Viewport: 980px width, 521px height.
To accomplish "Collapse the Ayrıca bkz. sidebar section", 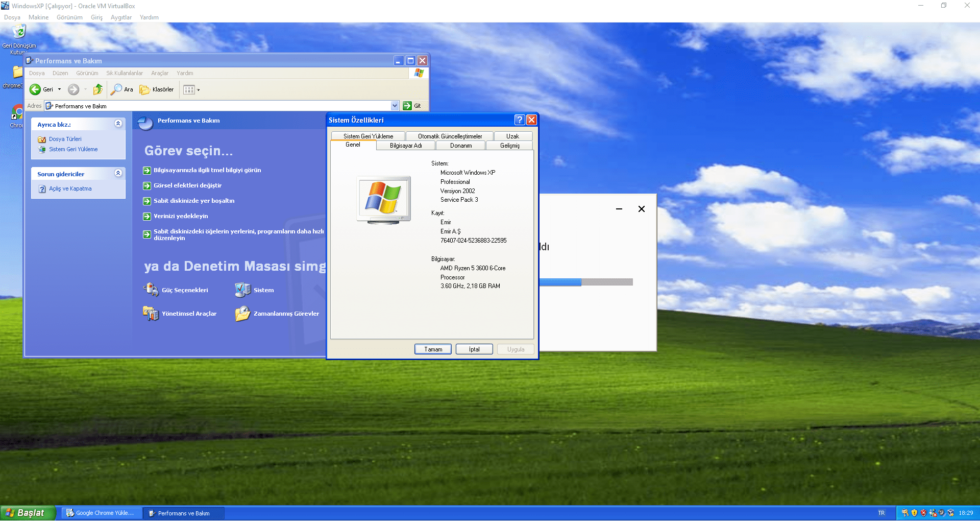I will (x=118, y=124).
